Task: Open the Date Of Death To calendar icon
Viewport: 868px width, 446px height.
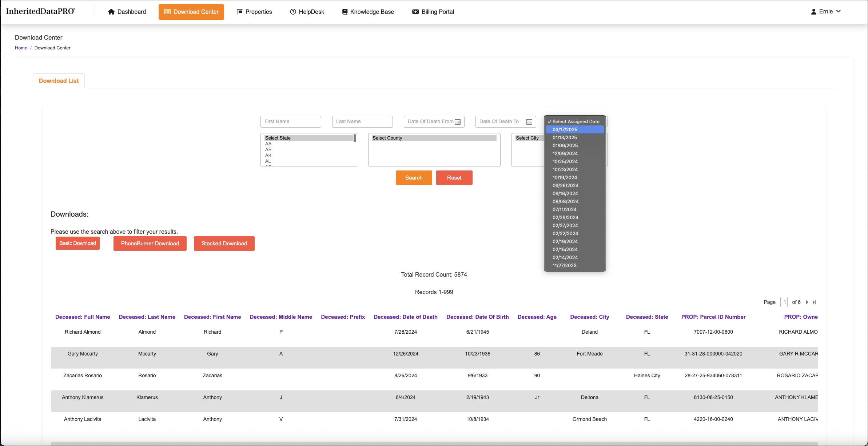Action: click(x=529, y=122)
